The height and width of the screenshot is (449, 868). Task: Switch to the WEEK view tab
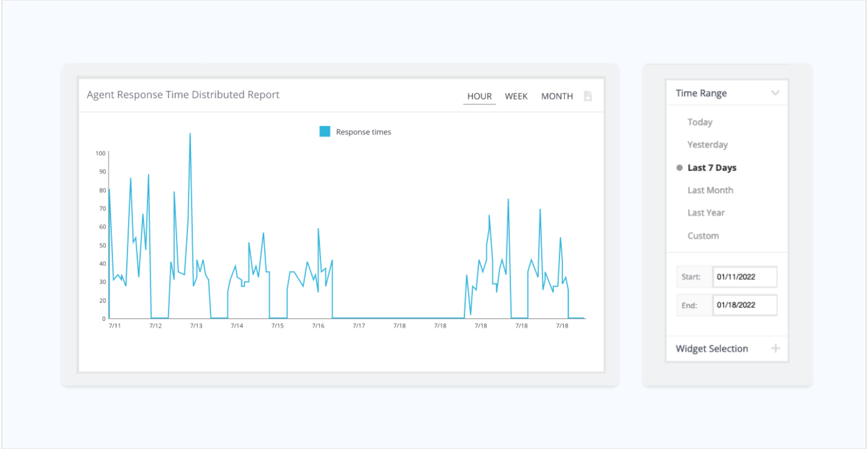(516, 96)
